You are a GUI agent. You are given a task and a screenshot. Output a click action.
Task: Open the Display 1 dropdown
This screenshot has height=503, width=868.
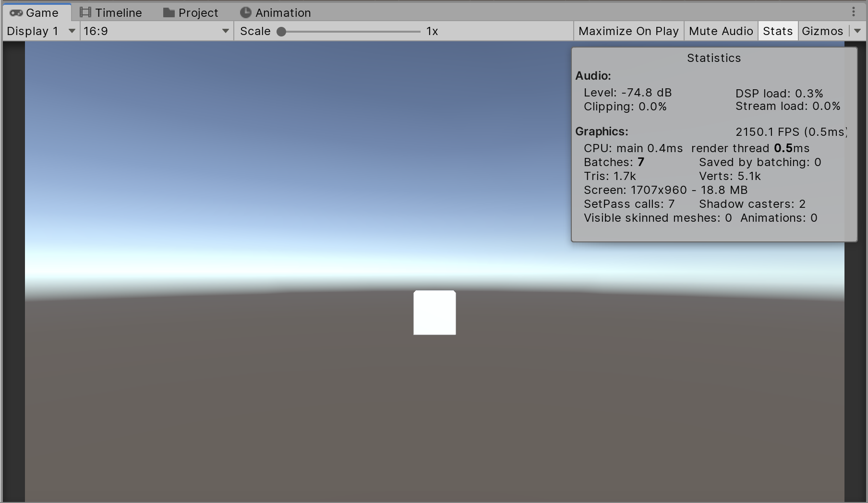(x=41, y=31)
